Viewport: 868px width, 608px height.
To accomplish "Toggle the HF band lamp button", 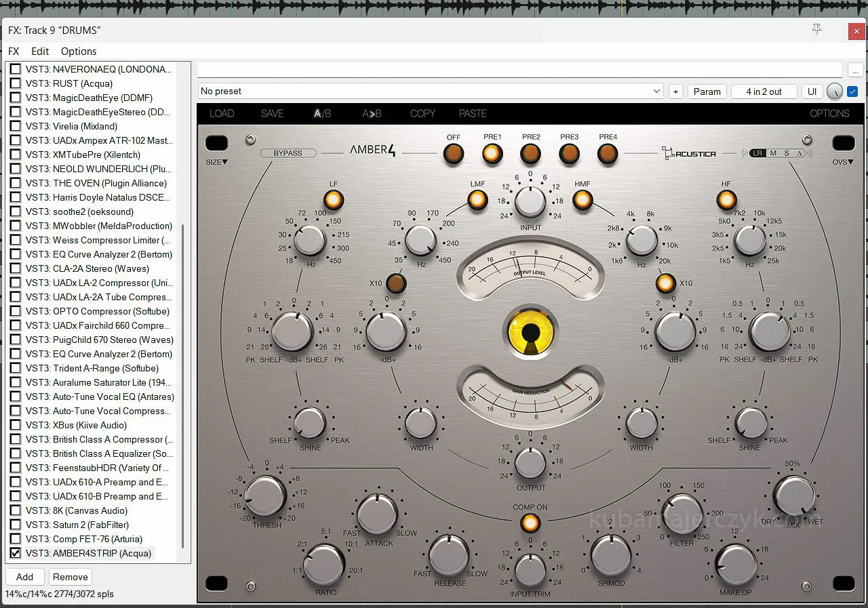I will (726, 200).
